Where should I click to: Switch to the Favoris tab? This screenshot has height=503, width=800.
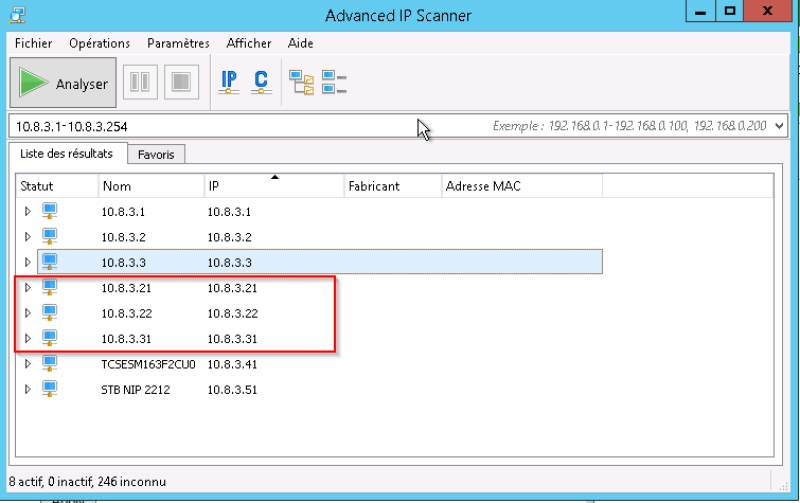tap(157, 154)
